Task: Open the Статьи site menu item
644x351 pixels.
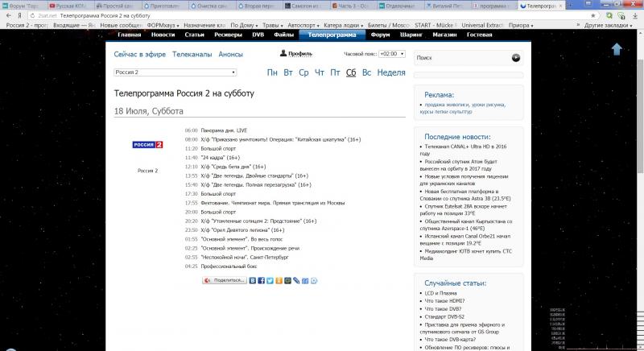Action: [194, 35]
